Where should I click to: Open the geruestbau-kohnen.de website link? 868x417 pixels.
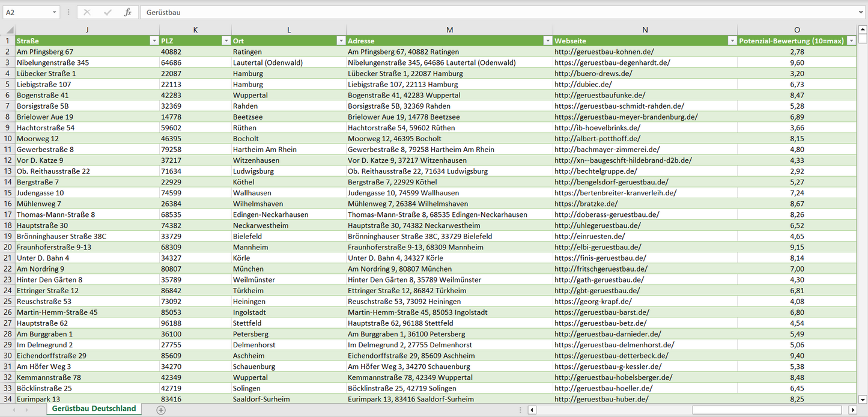[x=604, y=52]
